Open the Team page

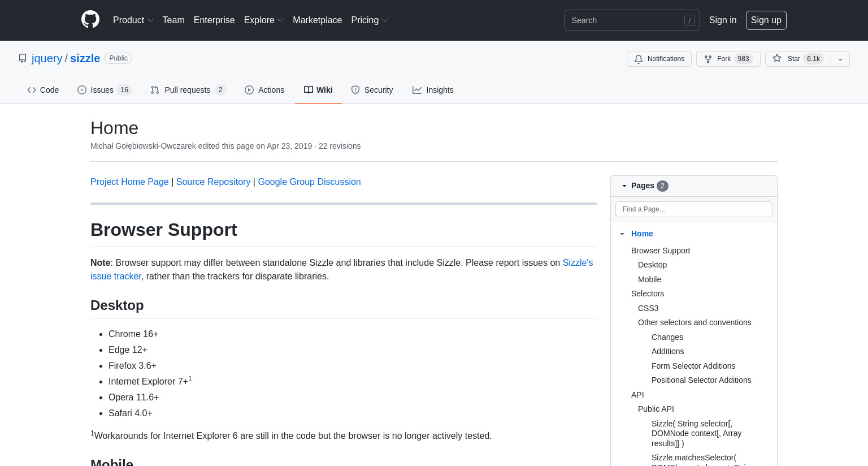point(173,20)
